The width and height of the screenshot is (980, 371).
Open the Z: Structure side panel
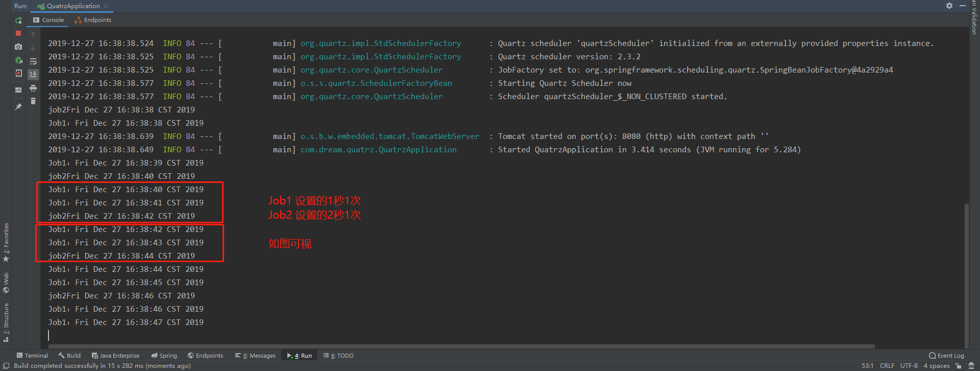pyautogui.click(x=6, y=322)
